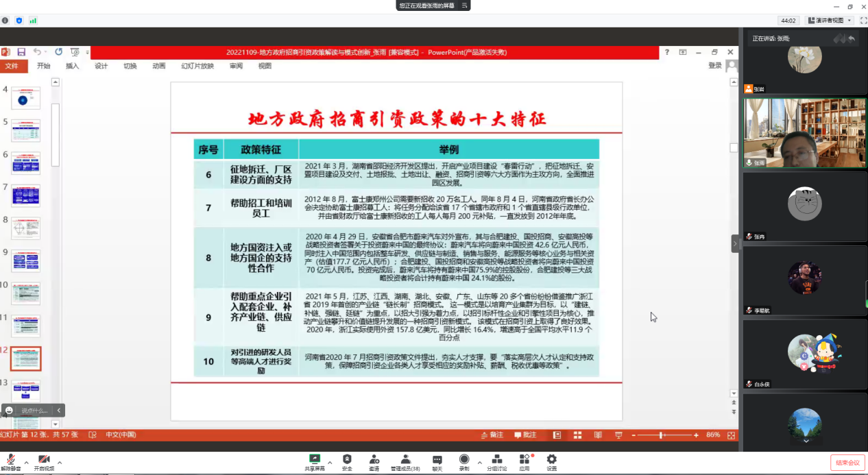868x475 pixels.
Task: Switch to slide sorter view
Action: point(577,435)
